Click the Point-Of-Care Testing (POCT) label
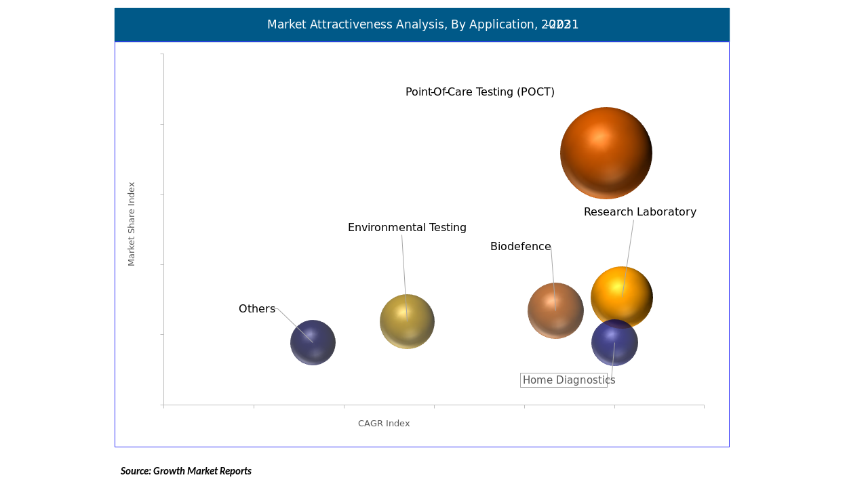 click(x=479, y=92)
